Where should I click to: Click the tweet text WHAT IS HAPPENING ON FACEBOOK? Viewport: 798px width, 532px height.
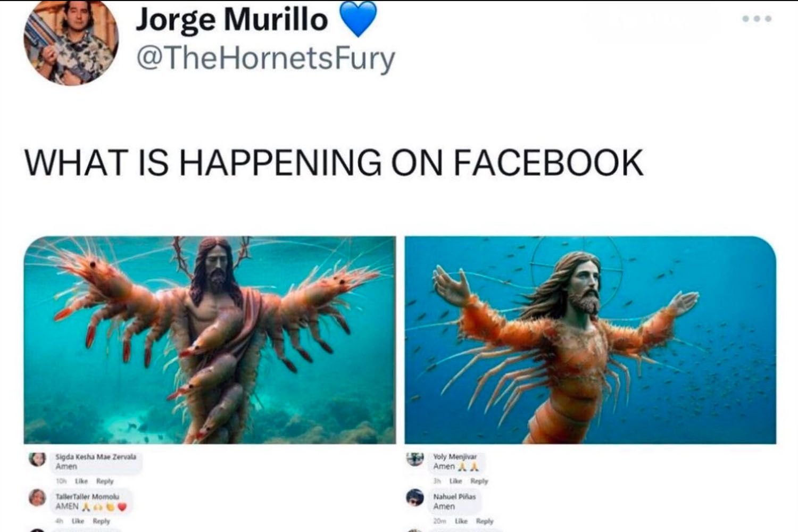tap(334, 162)
